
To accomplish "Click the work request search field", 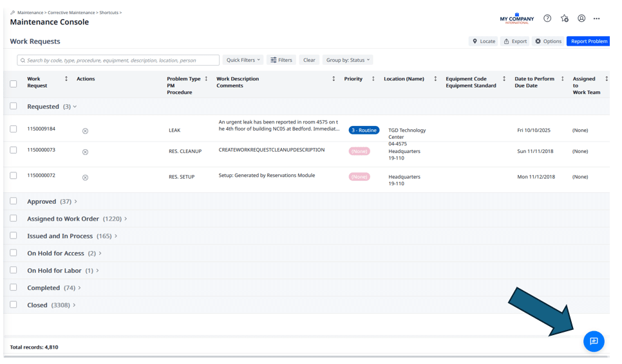I will [118, 60].
